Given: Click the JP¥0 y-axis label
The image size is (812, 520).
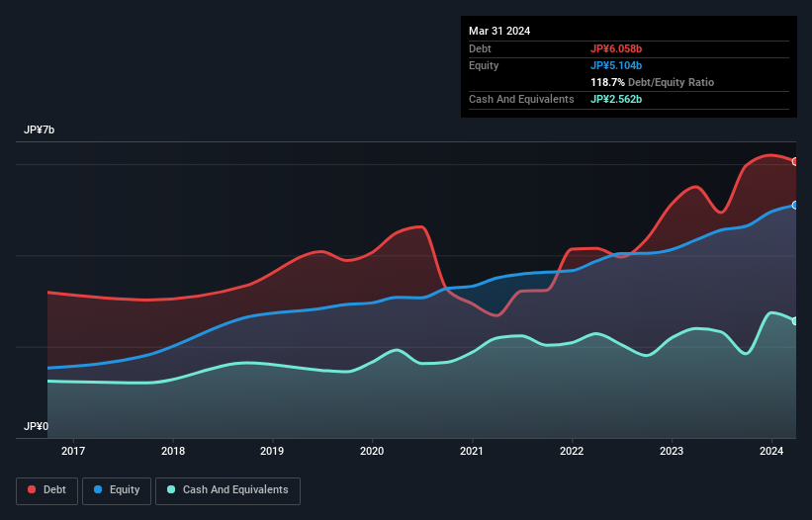Looking at the screenshot, I should point(36,426).
